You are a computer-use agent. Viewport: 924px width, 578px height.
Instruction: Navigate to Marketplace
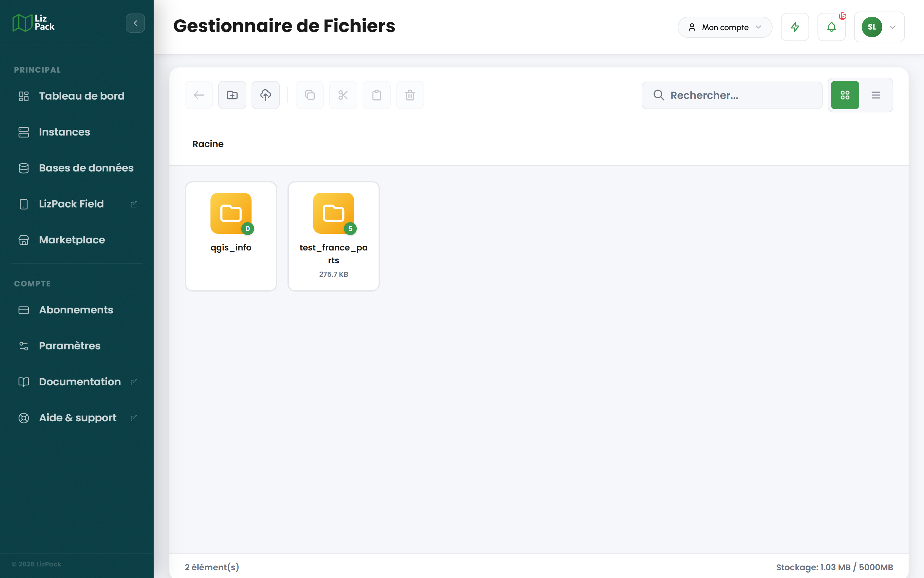(77, 240)
